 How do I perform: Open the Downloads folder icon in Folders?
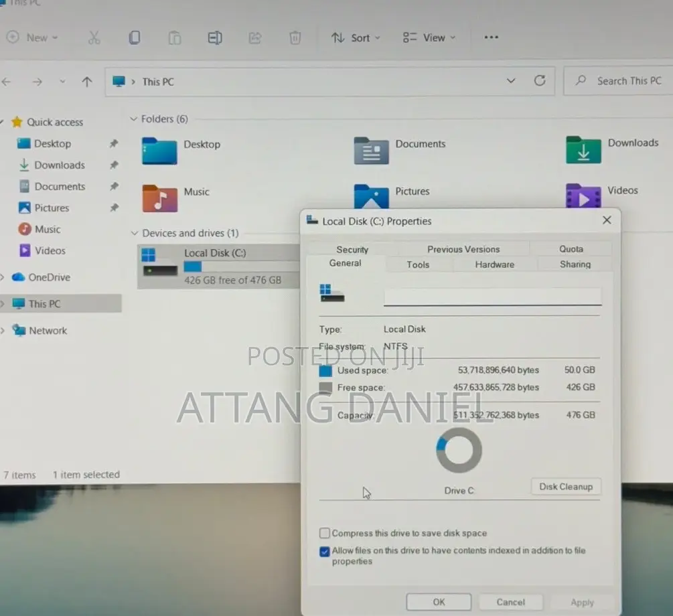583,150
